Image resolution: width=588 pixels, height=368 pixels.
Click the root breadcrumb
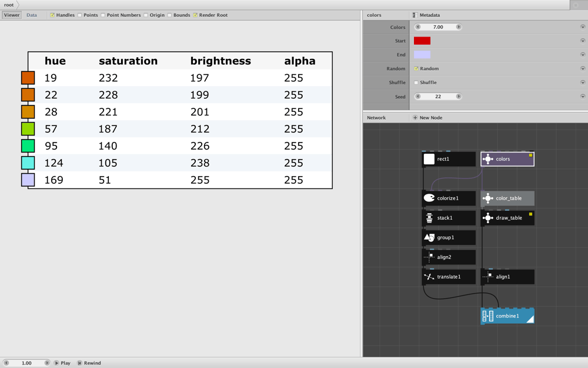[x=9, y=5]
